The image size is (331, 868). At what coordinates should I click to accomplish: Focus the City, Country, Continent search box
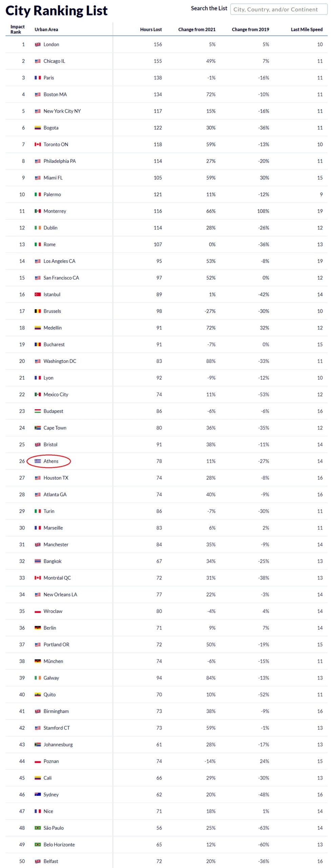click(x=278, y=9)
